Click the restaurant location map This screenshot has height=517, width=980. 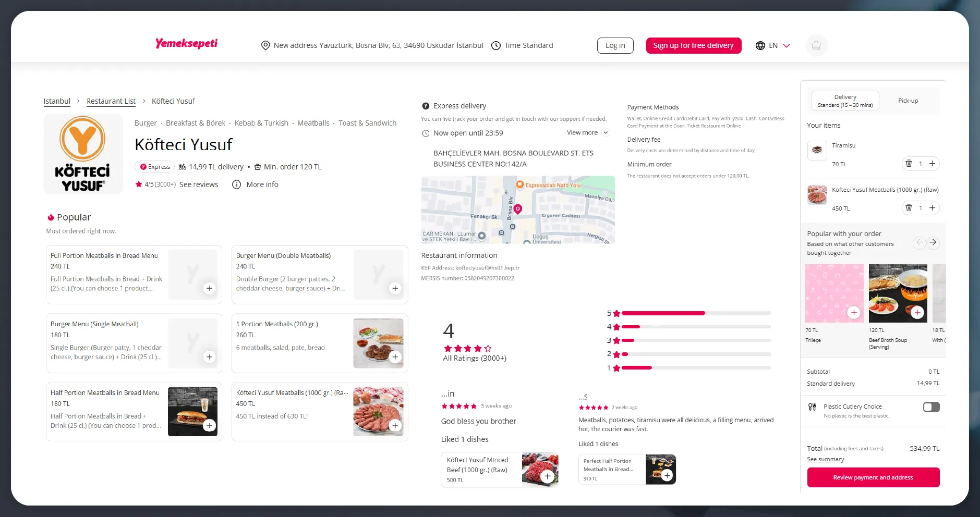click(x=517, y=210)
